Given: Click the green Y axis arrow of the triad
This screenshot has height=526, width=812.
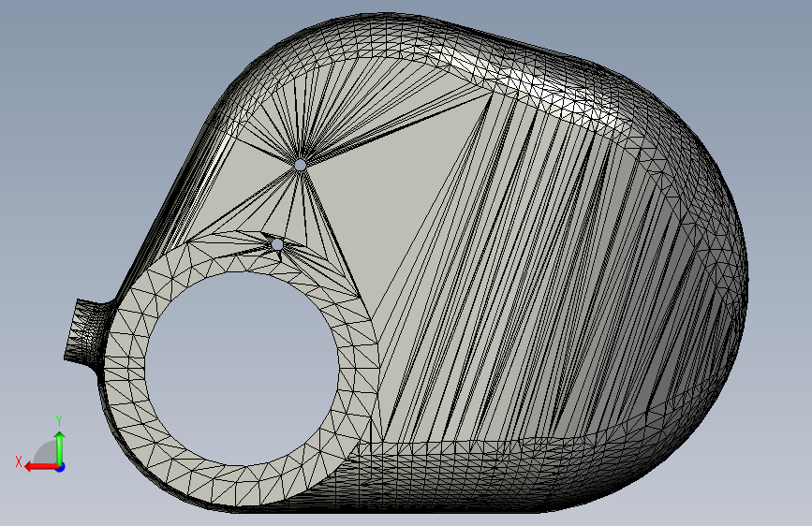Looking at the screenshot, I should coord(60,447).
